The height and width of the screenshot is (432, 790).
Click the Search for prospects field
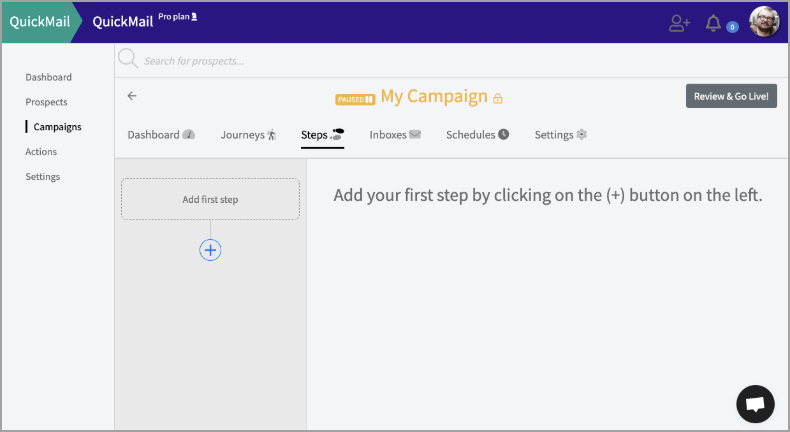(x=300, y=61)
